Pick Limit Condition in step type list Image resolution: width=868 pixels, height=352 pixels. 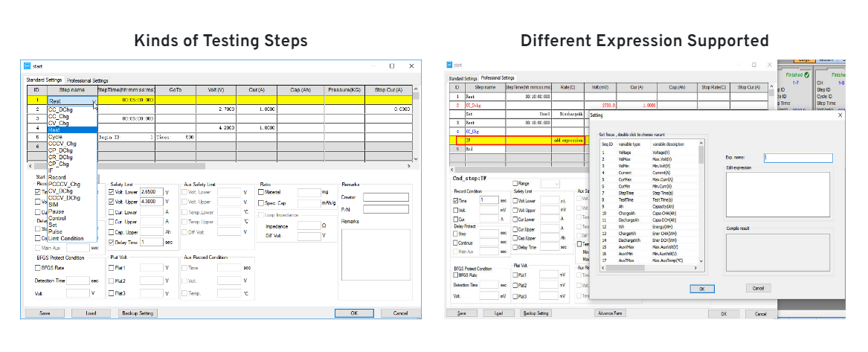click(65, 238)
